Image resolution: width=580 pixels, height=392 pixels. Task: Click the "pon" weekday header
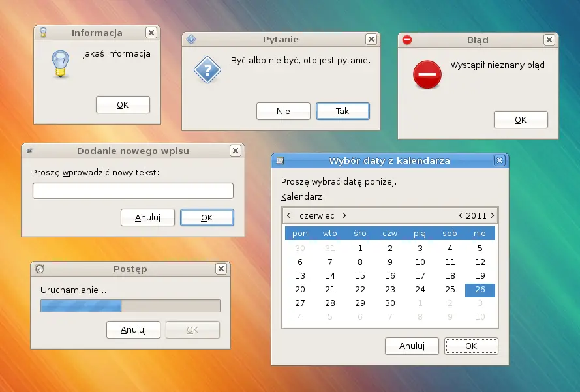[x=300, y=234]
